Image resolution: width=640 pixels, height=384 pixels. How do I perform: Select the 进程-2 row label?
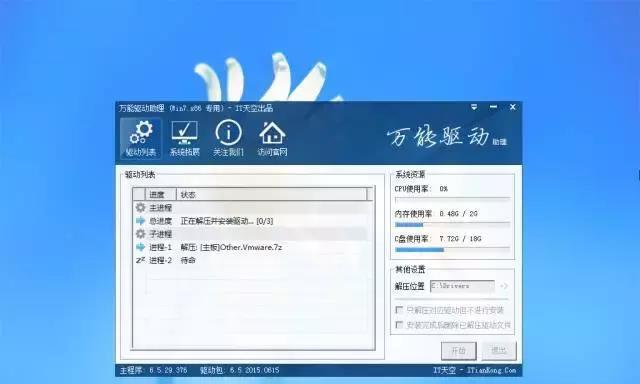pyautogui.click(x=160, y=260)
